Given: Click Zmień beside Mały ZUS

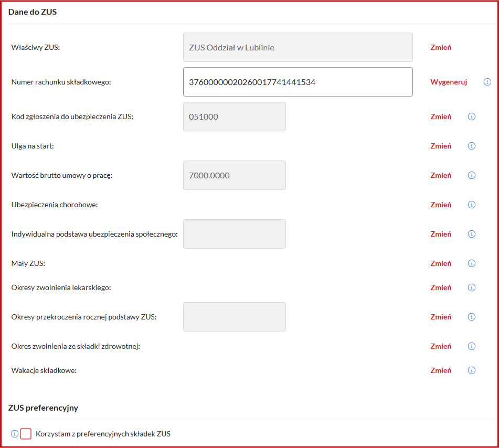Looking at the screenshot, I should 441,263.
